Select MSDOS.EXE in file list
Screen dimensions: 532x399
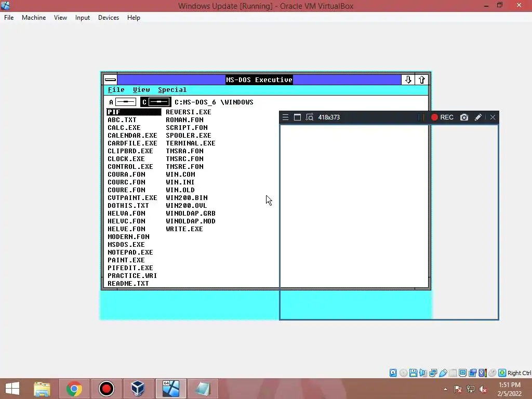tap(126, 245)
